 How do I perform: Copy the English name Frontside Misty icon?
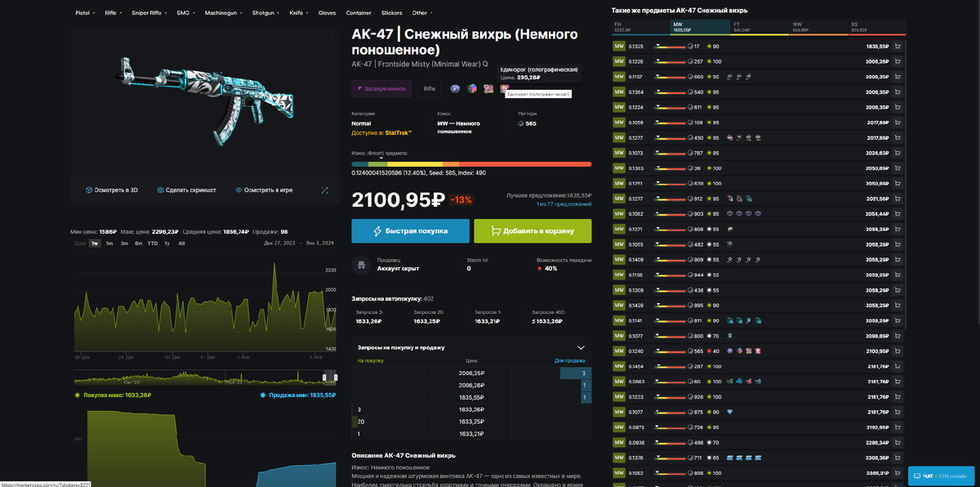click(486, 64)
